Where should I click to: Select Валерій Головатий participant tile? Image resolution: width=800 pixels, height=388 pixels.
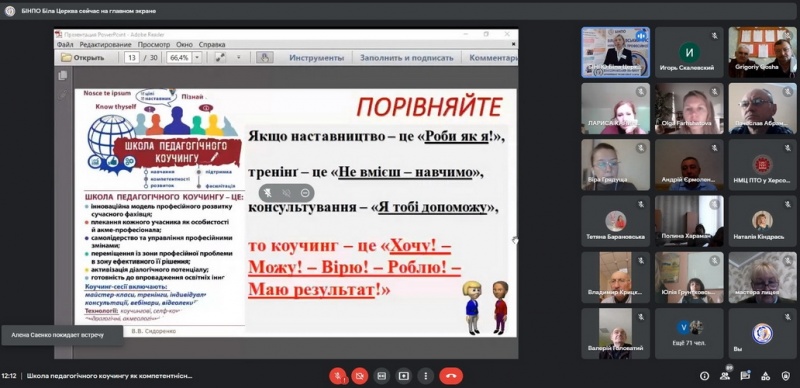615,333
